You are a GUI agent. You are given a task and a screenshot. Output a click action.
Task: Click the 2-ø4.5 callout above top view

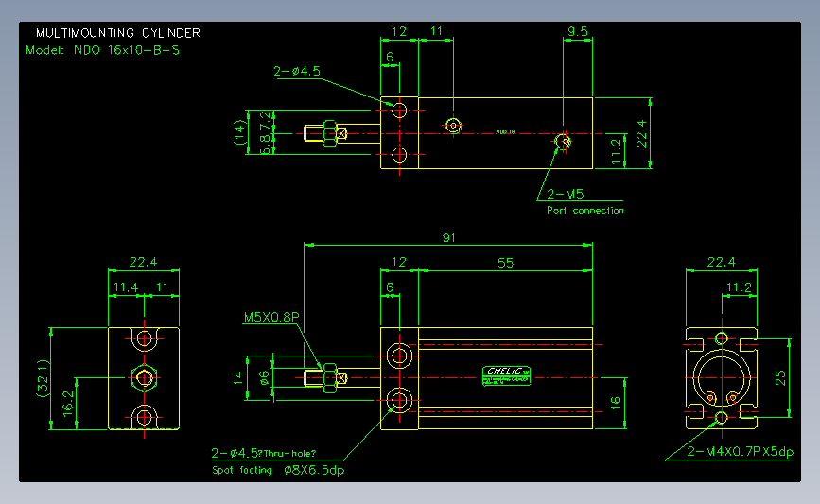pos(297,71)
